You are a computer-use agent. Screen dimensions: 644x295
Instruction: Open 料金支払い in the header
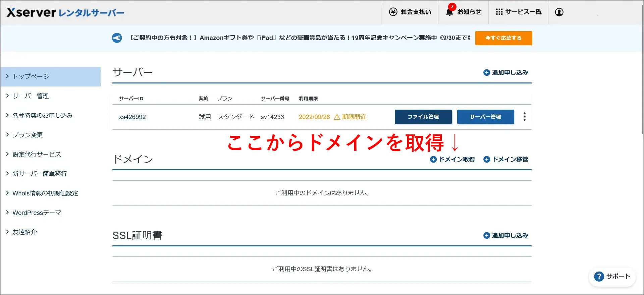pos(410,12)
